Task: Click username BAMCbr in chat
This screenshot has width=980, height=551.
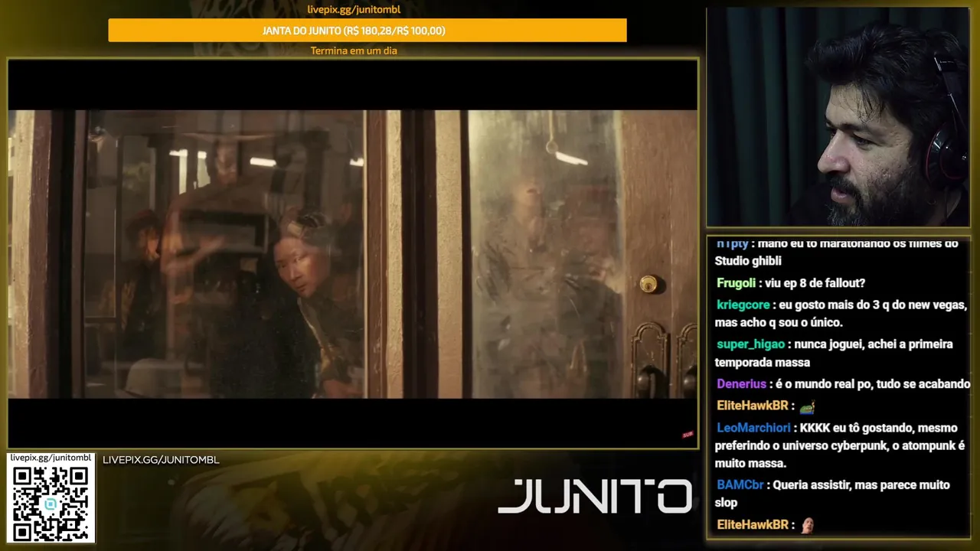Action: tap(740, 485)
